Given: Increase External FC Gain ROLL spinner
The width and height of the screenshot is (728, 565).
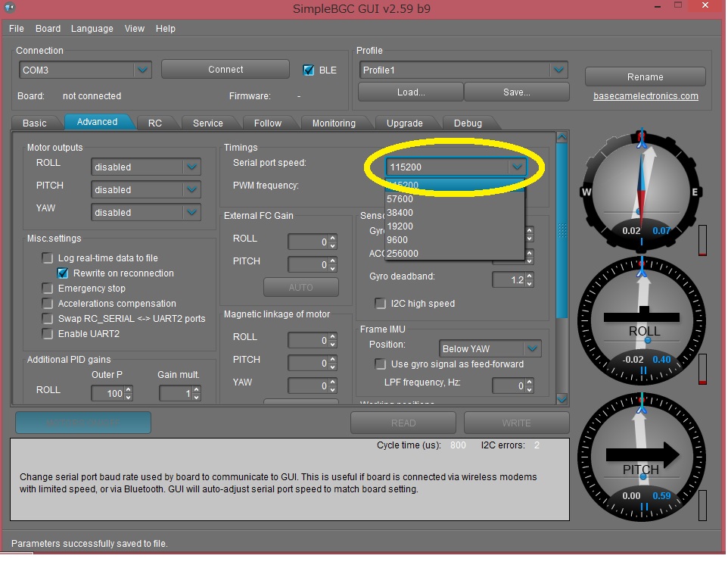Looking at the screenshot, I should pyautogui.click(x=332, y=238).
